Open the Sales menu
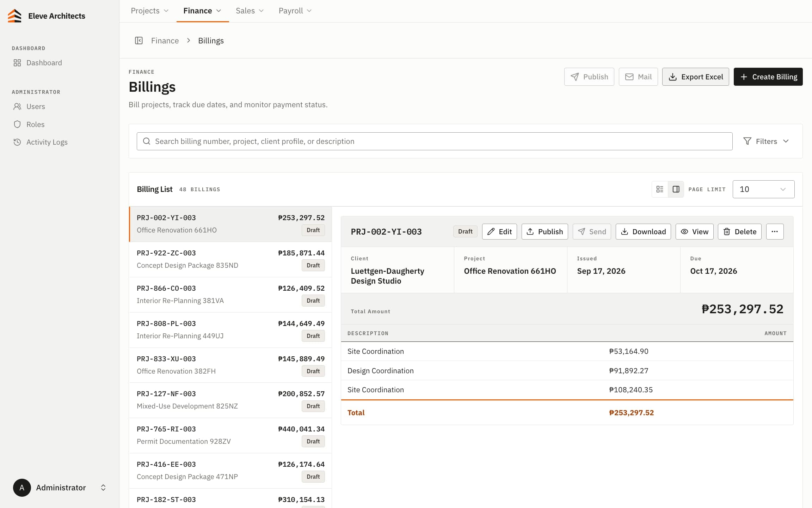This screenshot has height=508, width=812. 250,11
